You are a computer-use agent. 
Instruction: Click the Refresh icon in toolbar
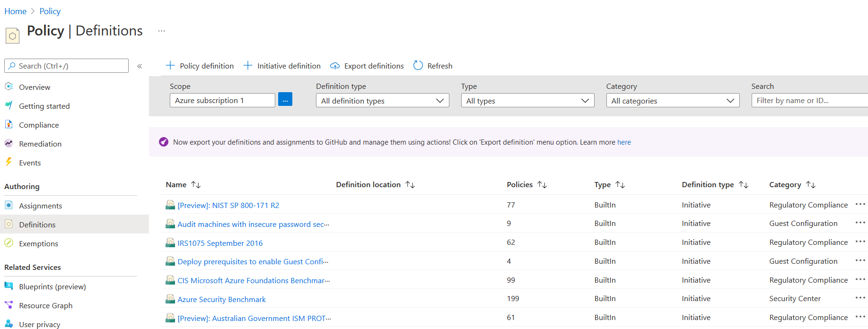tap(418, 65)
